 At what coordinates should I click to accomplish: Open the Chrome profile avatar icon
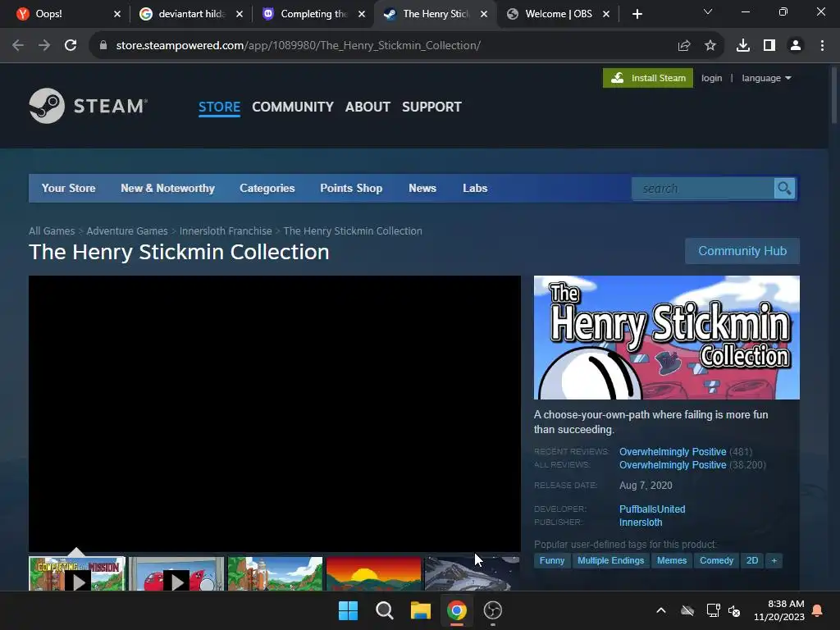click(796, 46)
